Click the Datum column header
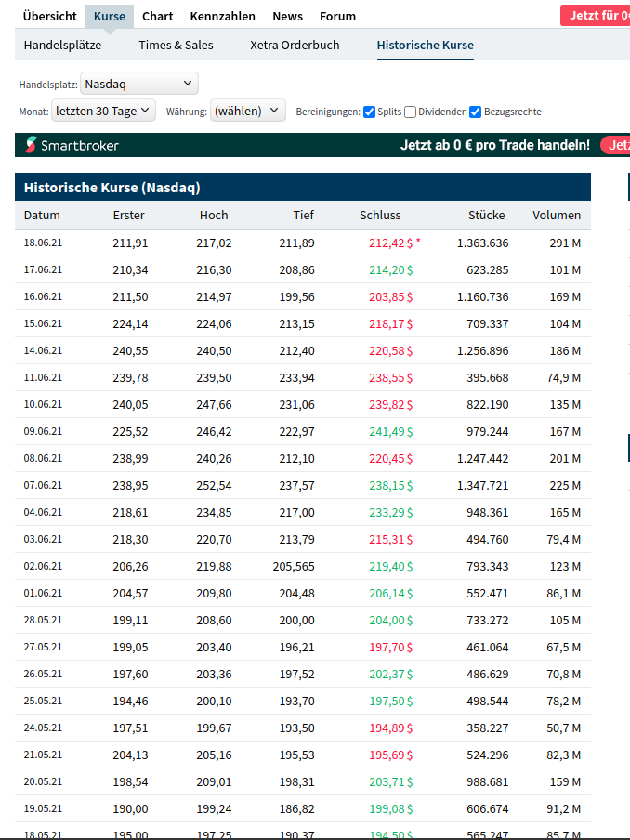 [x=42, y=215]
